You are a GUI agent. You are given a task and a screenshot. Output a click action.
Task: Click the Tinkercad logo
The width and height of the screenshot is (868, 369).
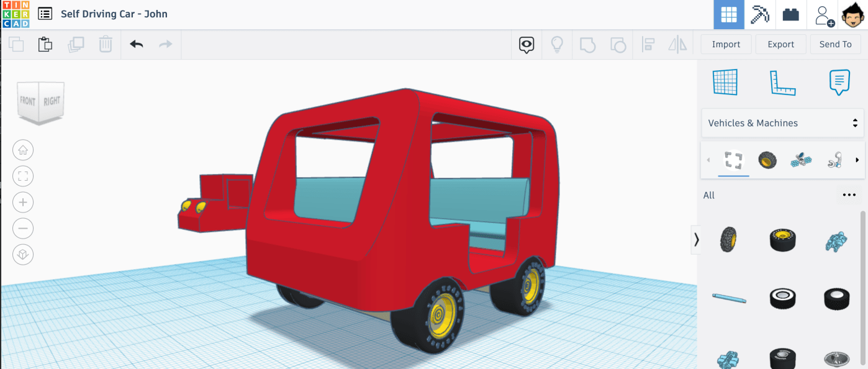[15, 14]
